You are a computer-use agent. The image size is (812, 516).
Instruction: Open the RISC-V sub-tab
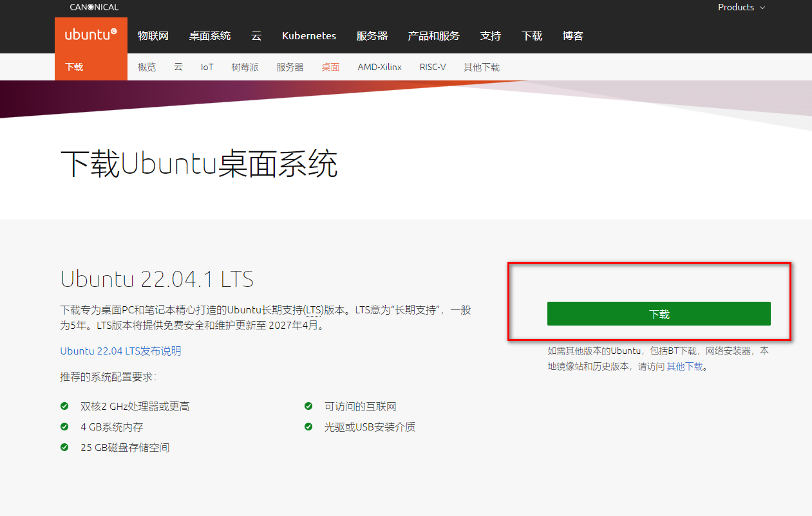pyautogui.click(x=433, y=67)
